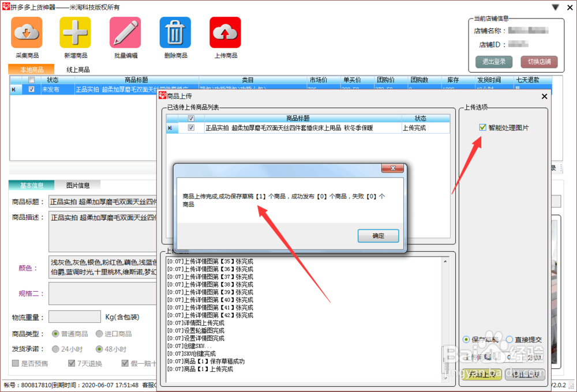The height and width of the screenshot is (392, 577).
Task: Select the 进口商品 radio button
Action: [x=99, y=334]
